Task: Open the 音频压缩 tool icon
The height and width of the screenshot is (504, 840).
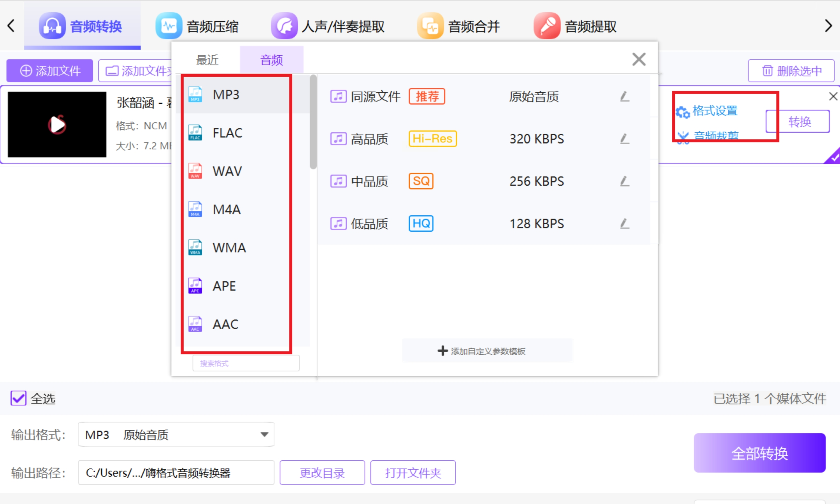Action: click(169, 26)
